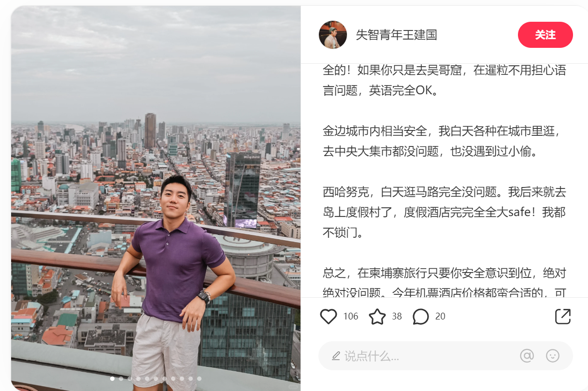Screen dimensions: 588x391
Task: Open the emoji picker smiley icon
Action: [553, 356]
